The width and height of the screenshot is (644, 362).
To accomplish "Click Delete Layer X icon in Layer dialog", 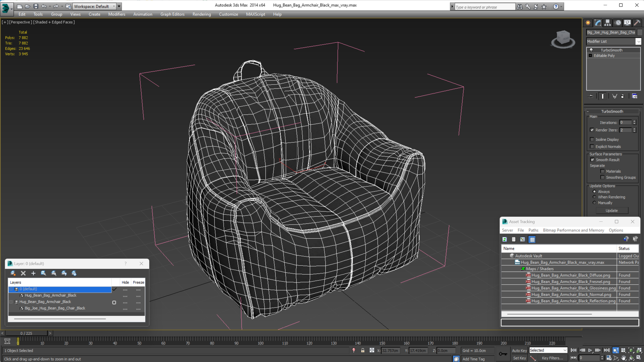I will [x=23, y=273].
